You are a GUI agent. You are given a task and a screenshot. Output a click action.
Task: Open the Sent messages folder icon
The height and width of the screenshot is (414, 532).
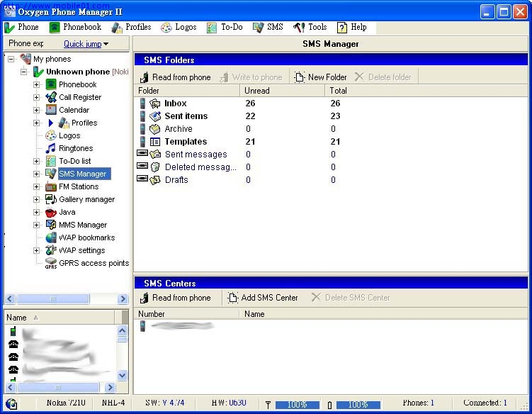coord(155,155)
